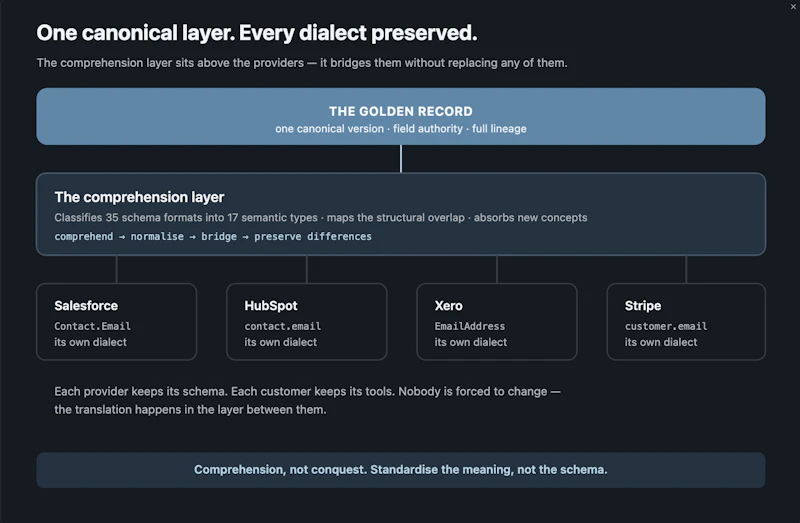Click 'The comprehension layer' heading
The height and width of the screenshot is (523, 800).
pos(139,197)
